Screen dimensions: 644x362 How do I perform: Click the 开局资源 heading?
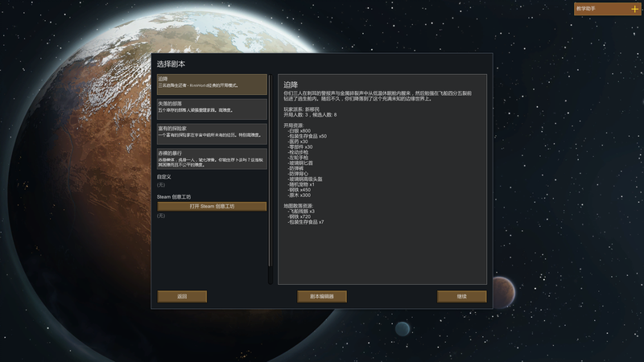click(293, 125)
